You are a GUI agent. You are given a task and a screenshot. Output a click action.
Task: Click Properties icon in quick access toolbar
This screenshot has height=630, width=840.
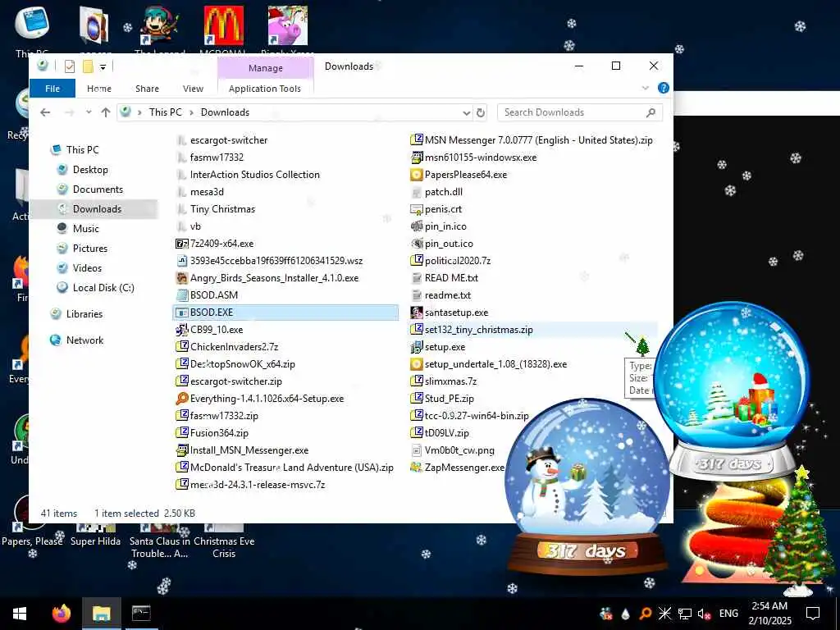[69, 66]
